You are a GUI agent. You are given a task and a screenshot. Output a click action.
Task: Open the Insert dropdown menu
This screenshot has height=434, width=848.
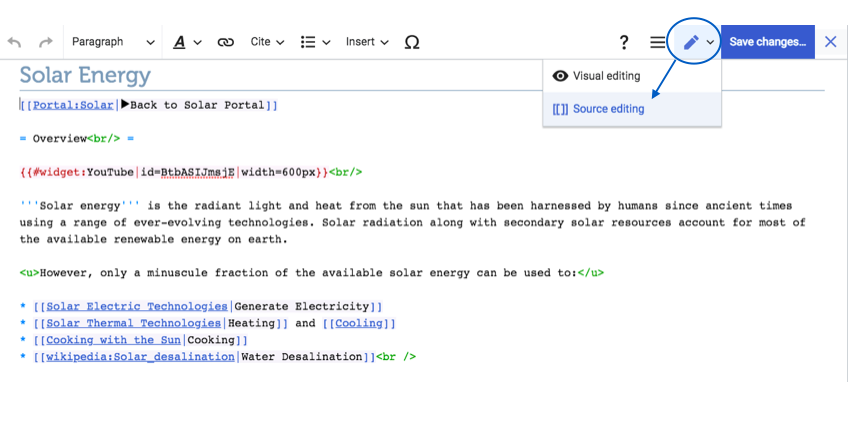[367, 42]
